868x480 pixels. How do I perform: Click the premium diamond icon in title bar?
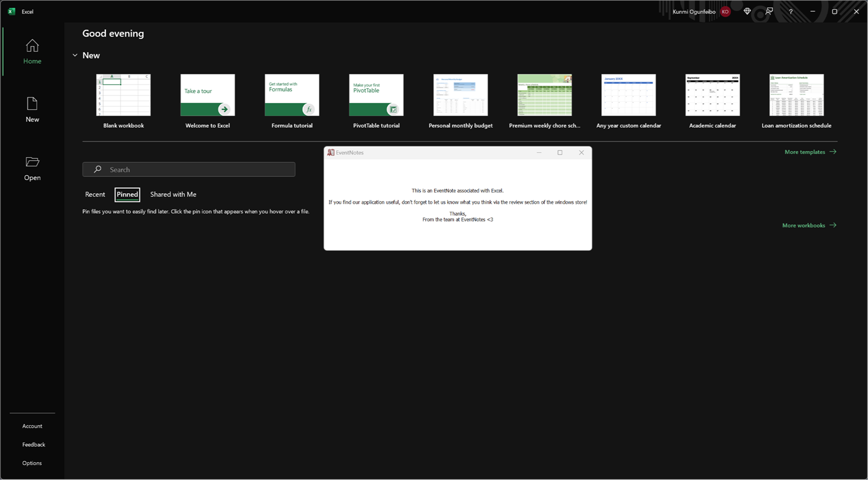747,11
